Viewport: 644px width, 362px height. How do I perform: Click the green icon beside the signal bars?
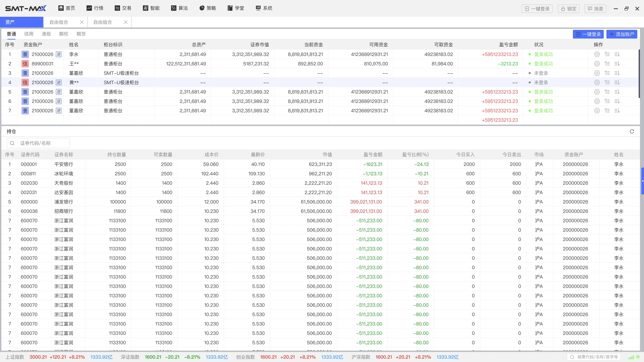click(x=638, y=357)
